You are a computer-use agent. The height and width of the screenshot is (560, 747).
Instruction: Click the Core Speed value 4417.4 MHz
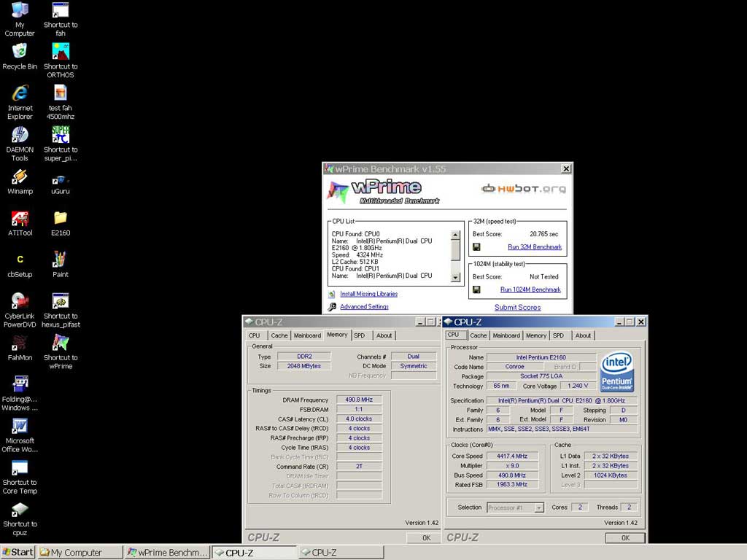(511, 456)
